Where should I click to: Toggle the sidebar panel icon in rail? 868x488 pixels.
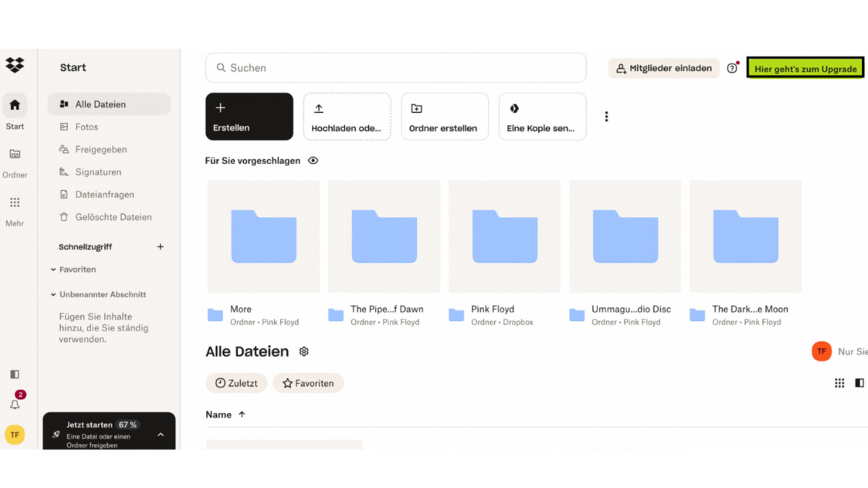tap(14, 374)
